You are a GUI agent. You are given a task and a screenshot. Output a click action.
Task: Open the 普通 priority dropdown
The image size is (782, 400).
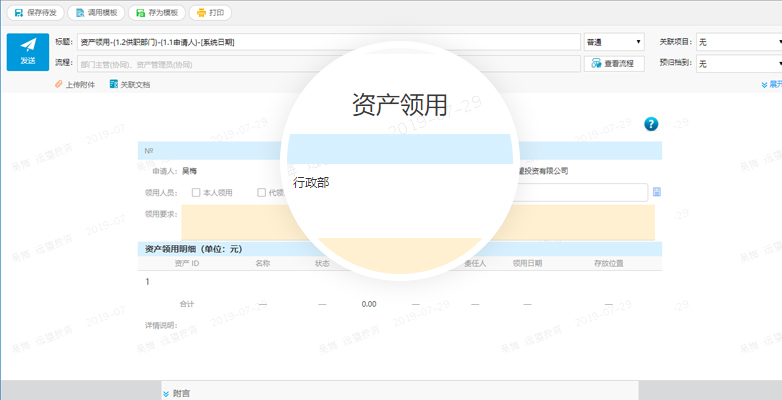[x=614, y=42]
